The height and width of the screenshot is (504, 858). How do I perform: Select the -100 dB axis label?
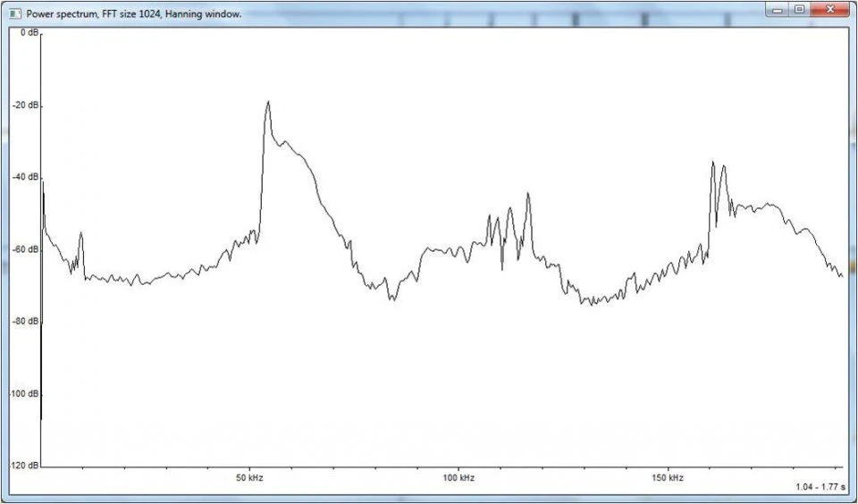tap(26, 394)
